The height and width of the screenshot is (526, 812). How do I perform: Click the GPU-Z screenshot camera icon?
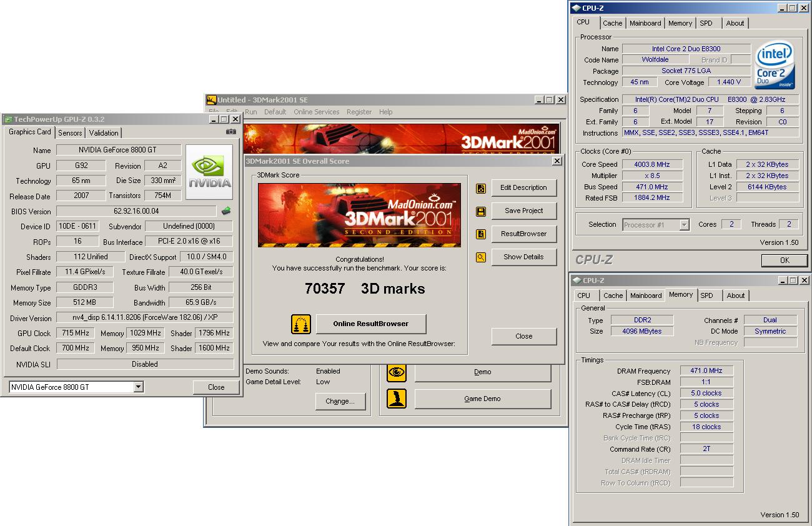coord(231,132)
